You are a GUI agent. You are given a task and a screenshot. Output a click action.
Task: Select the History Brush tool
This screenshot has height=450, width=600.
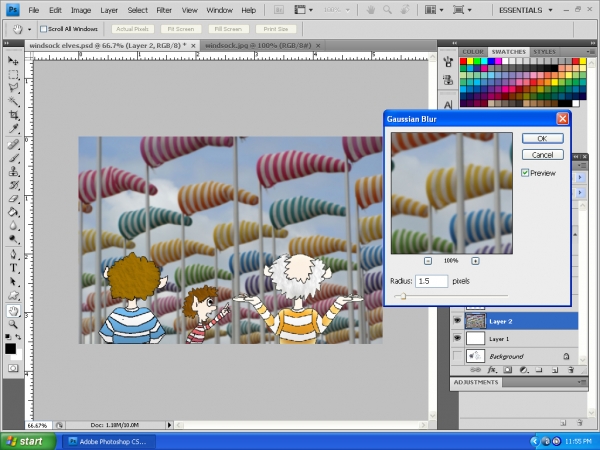pos(13,185)
